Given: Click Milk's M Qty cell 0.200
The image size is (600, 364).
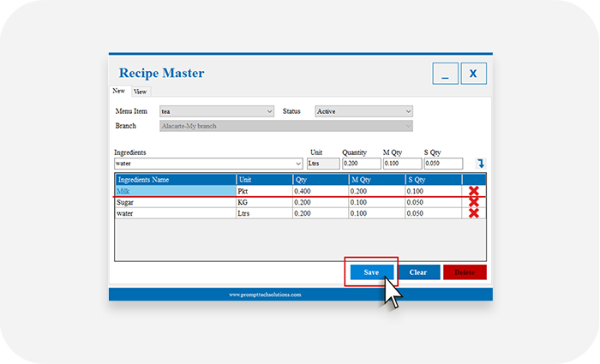Looking at the screenshot, I should coord(377,191).
